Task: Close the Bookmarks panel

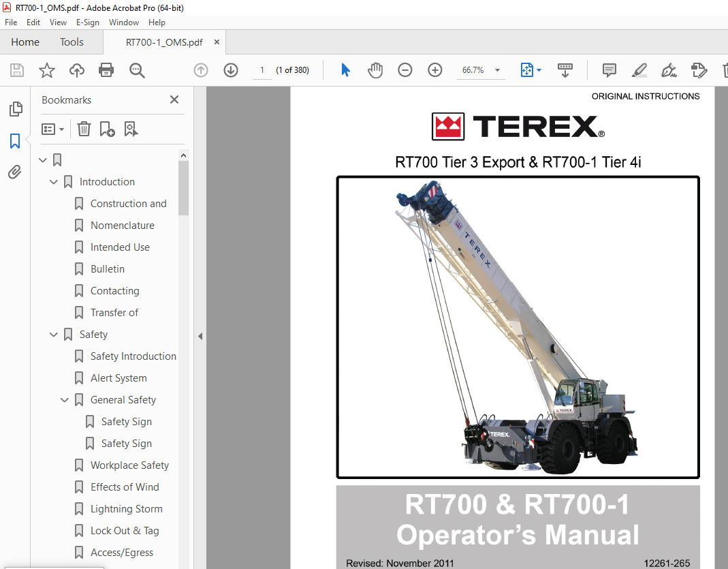Action: pos(174,99)
